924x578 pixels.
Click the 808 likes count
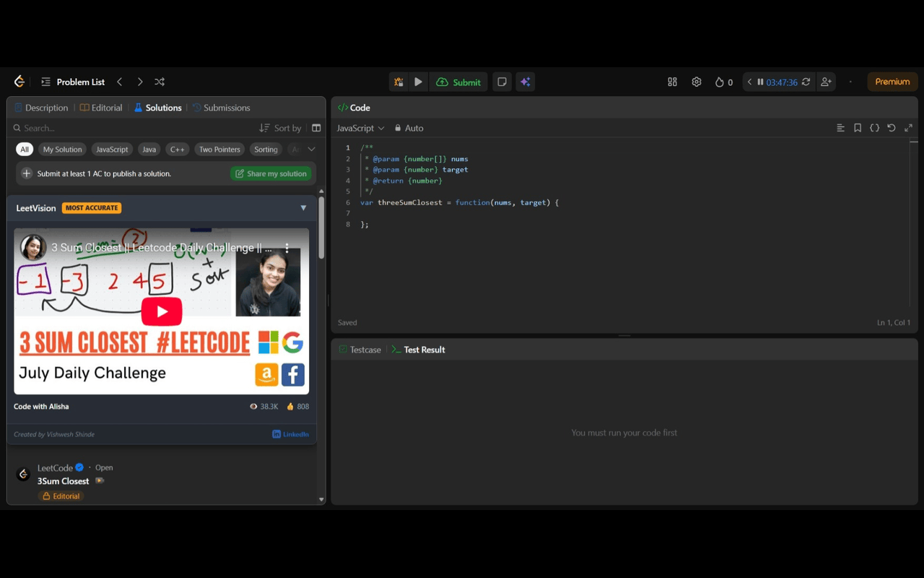click(x=297, y=407)
